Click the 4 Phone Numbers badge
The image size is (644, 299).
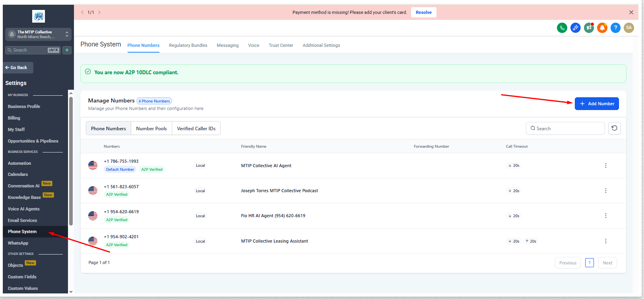click(154, 101)
